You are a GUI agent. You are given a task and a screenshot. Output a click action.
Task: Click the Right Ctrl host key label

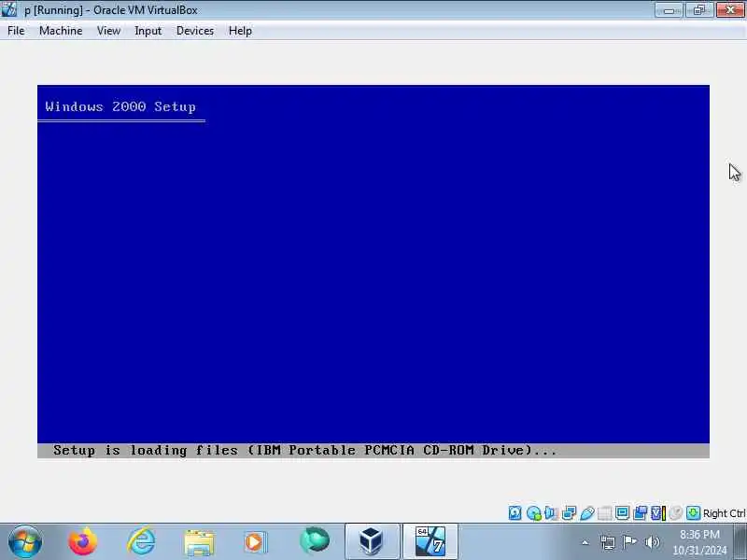725,513
